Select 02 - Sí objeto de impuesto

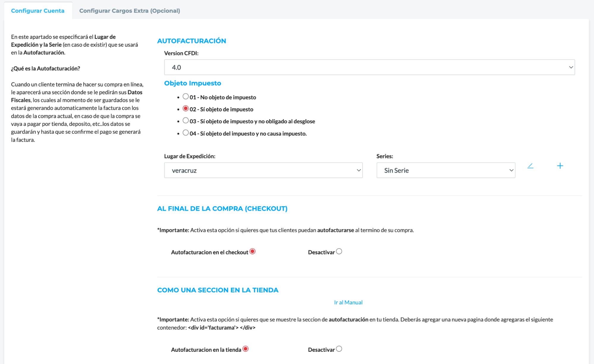tap(185, 108)
